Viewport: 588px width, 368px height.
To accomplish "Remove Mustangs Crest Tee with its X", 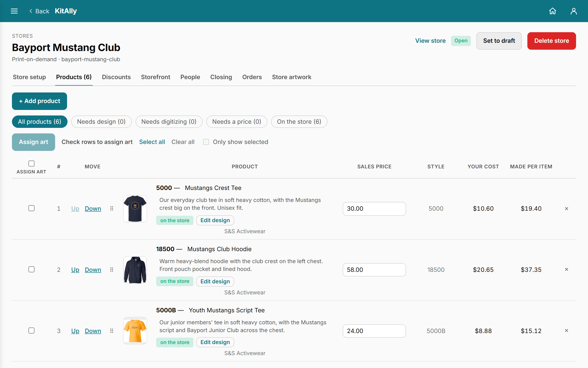I will click(x=566, y=208).
